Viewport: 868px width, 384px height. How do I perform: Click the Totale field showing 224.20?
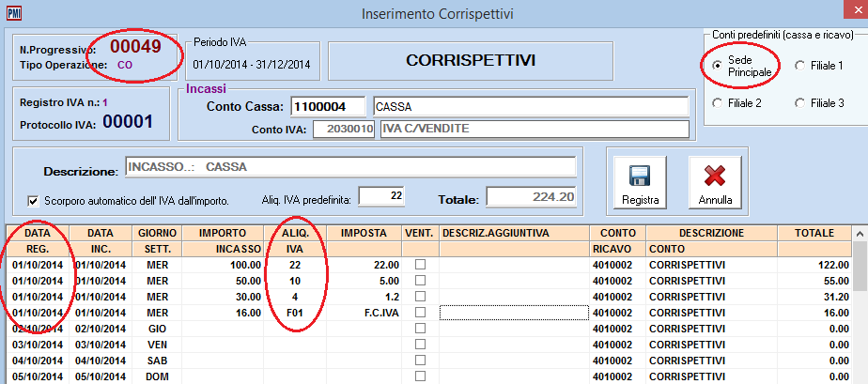(x=531, y=197)
